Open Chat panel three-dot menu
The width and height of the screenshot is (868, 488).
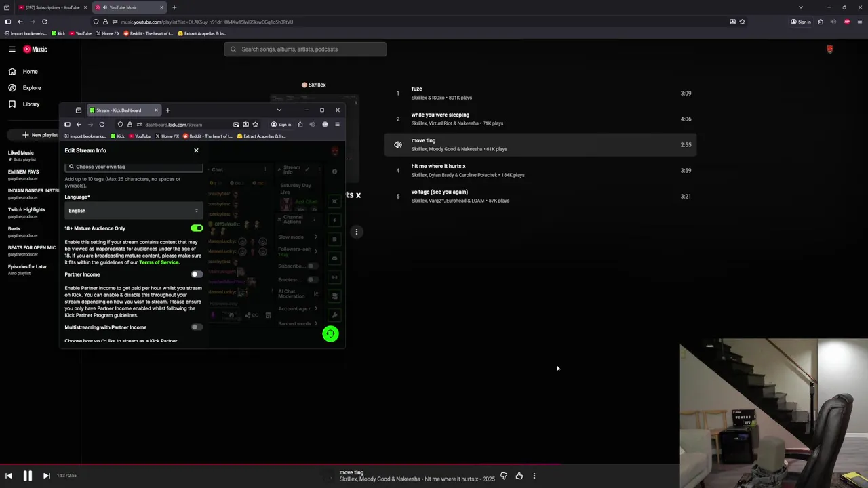(x=265, y=169)
